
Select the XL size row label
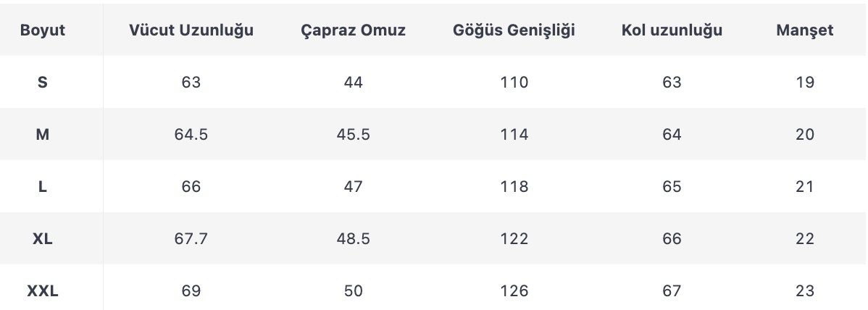[x=42, y=238]
